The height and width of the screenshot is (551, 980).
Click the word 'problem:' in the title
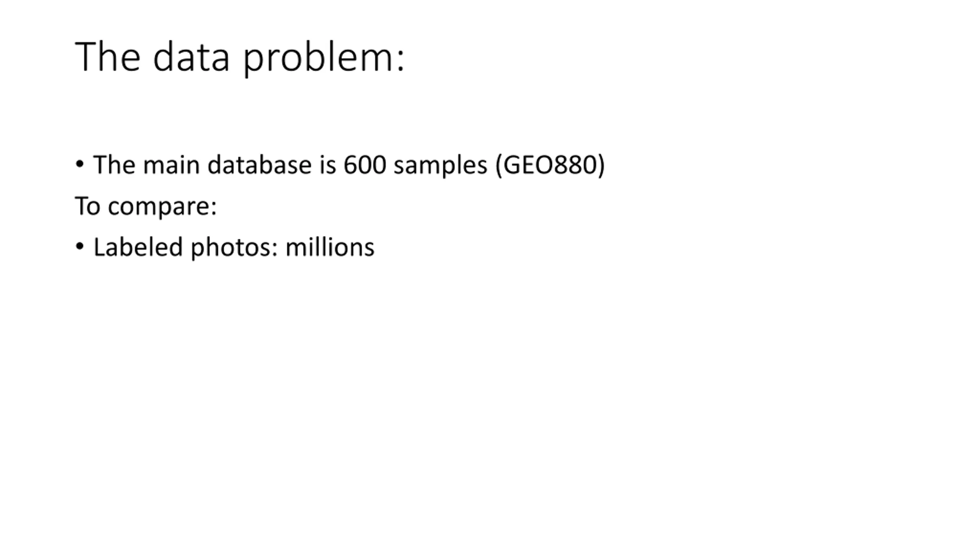pyautogui.click(x=324, y=58)
